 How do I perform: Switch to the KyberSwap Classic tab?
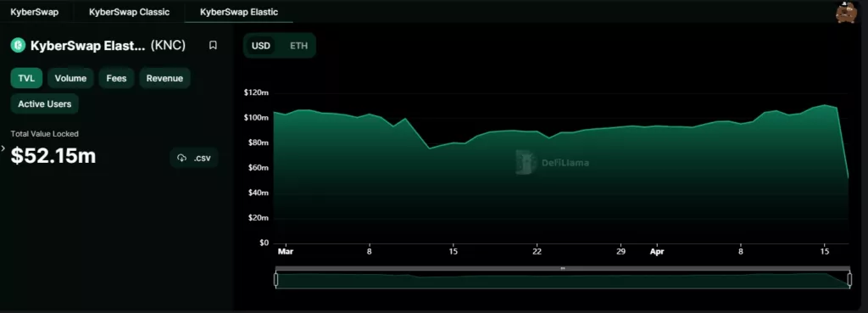point(129,12)
